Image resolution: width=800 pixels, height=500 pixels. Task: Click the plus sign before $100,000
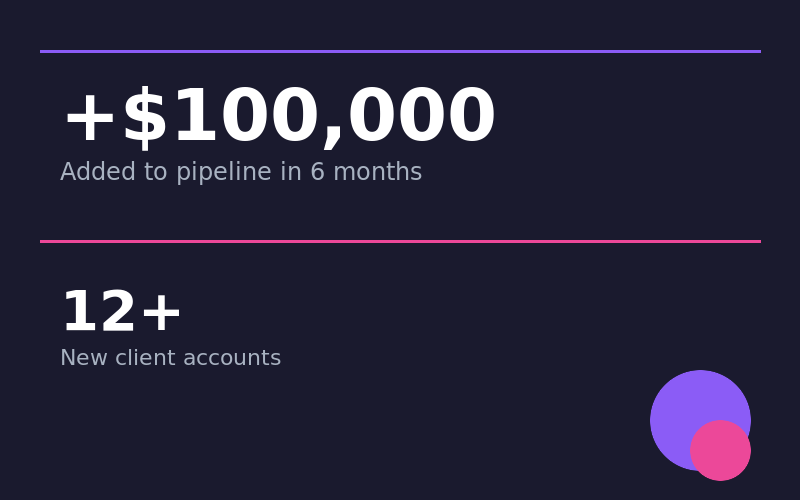pos(89,120)
